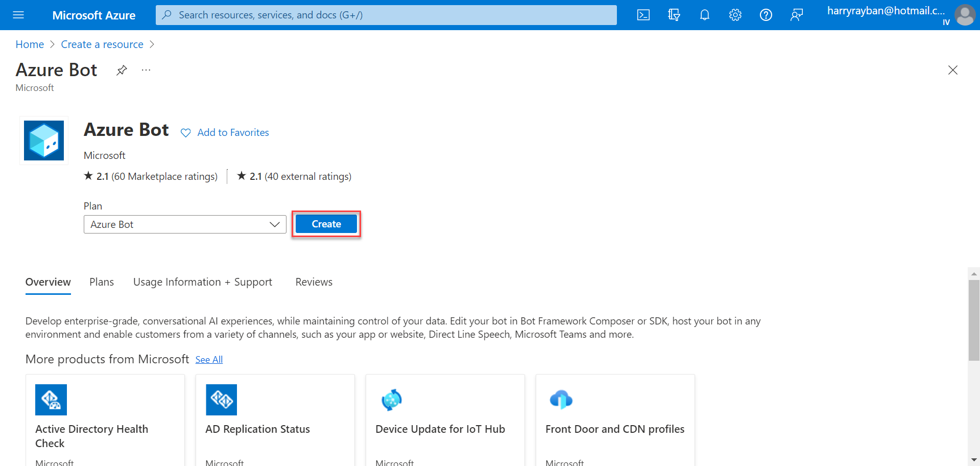980x466 pixels.
Task: Open the portal hamburger menu
Action: tap(18, 15)
